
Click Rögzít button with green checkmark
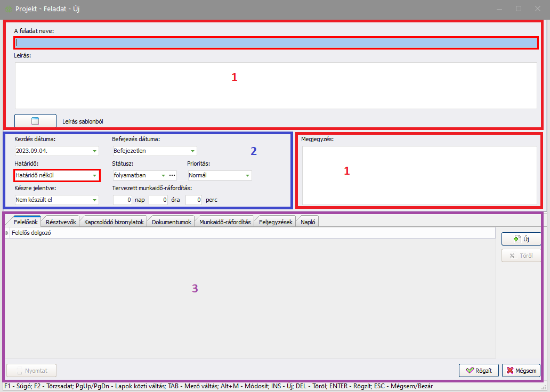tap(479, 370)
